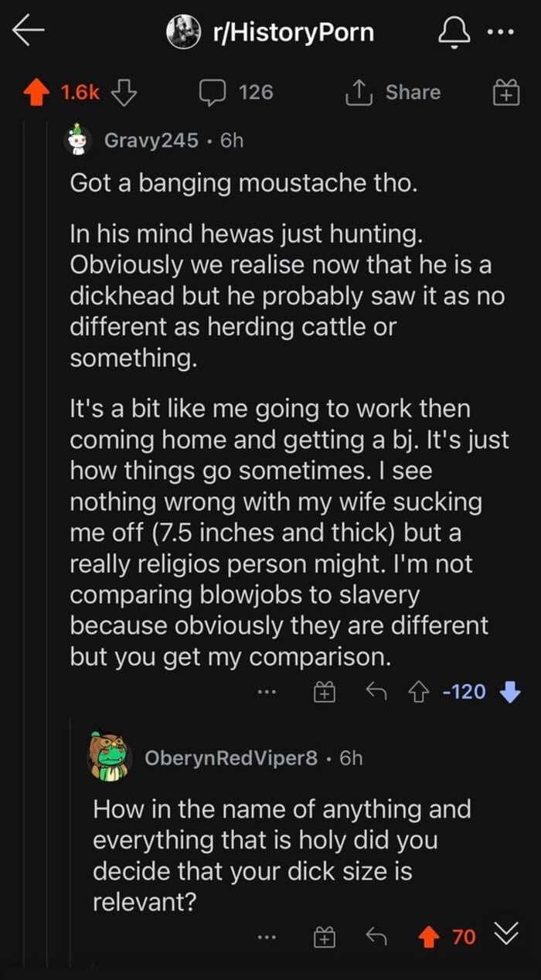The width and height of the screenshot is (541, 980).
Task: Open OberynRedViper8's user profile
Action: point(230,757)
